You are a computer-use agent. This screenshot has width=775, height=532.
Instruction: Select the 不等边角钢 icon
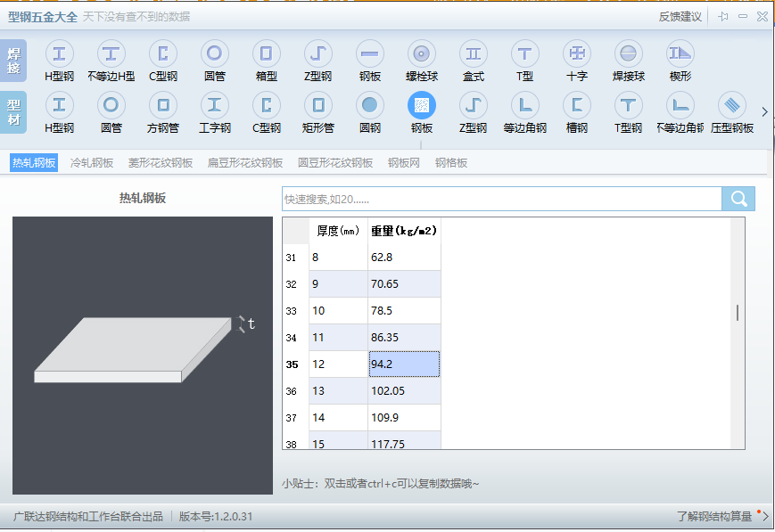tap(680, 105)
